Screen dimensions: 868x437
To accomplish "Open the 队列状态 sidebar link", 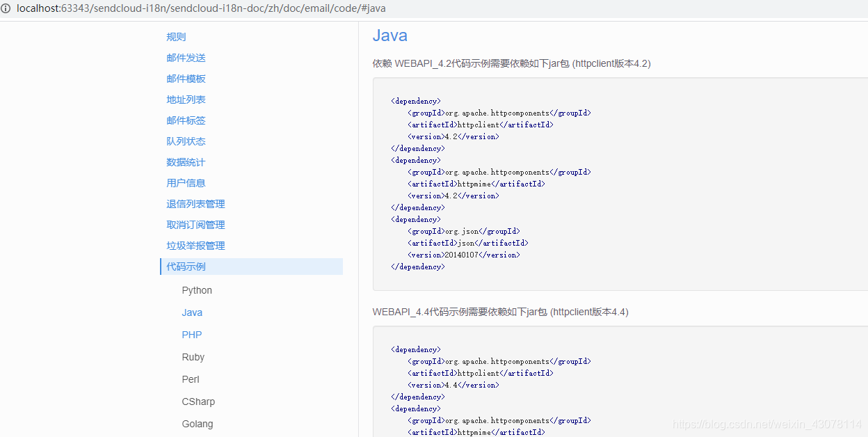I will [x=186, y=141].
